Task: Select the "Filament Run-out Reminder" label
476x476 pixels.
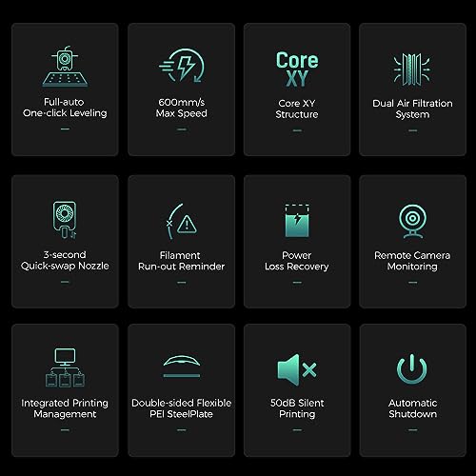Action: pos(181,261)
